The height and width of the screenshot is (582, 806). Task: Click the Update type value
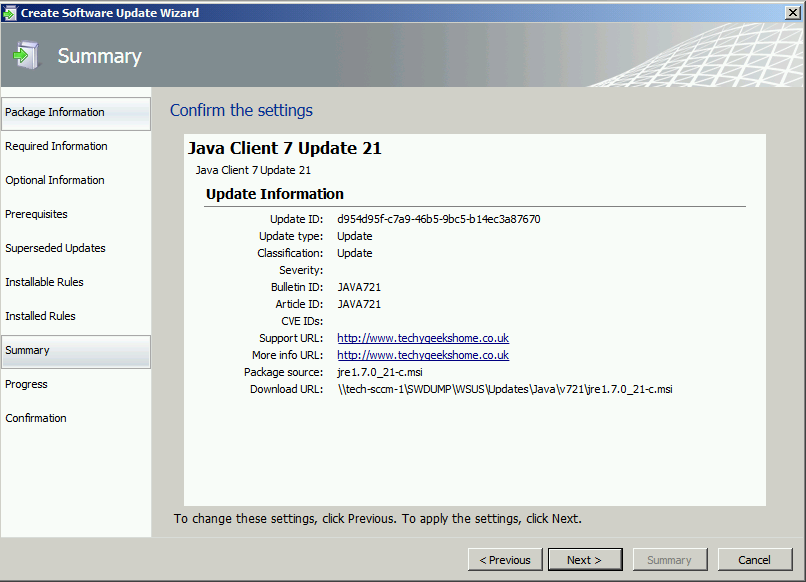click(x=355, y=236)
